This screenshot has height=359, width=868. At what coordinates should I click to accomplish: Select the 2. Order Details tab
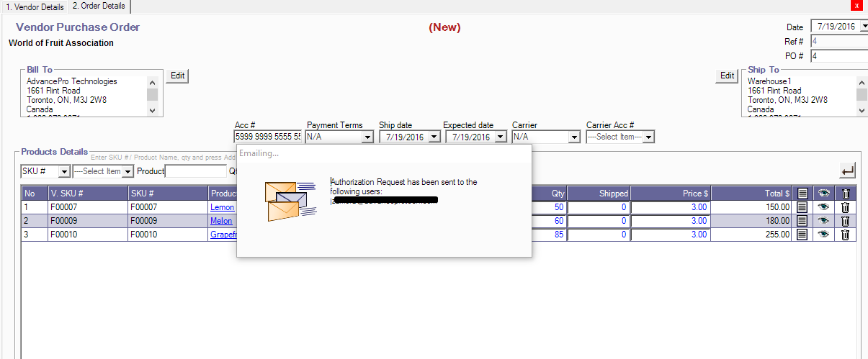[99, 6]
